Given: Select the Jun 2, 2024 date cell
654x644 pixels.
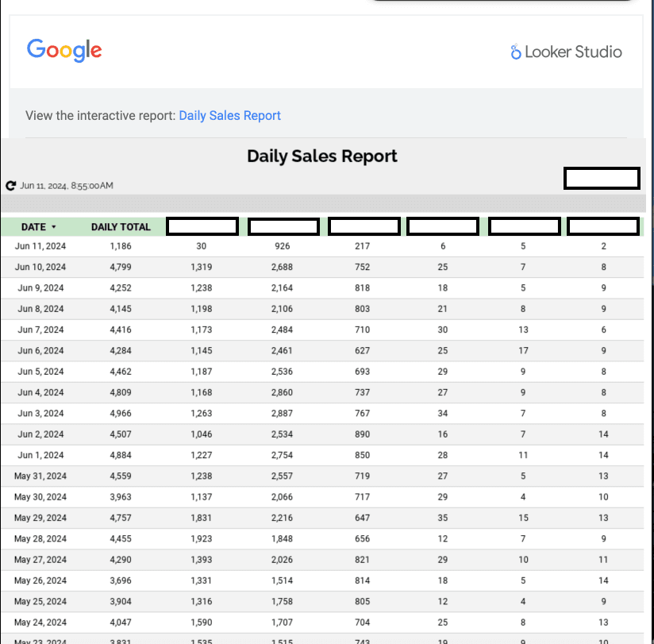Looking at the screenshot, I should (x=40, y=434).
